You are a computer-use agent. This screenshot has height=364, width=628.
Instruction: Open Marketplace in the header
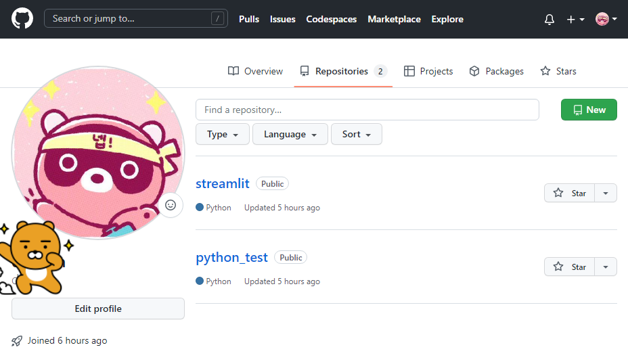point(394,19)
